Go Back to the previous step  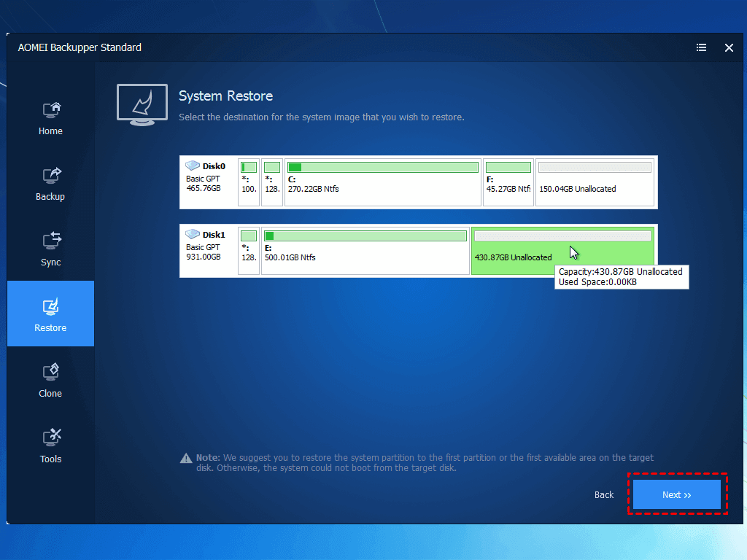pyautogui.click(x=604, y=495)
